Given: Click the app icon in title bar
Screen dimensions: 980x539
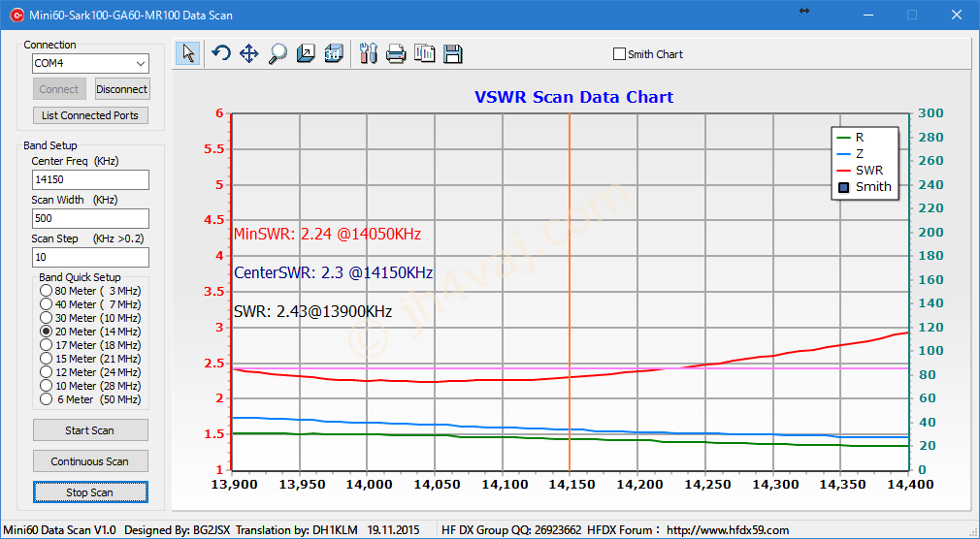Looking at the screenshot, I should pos(16,15).
